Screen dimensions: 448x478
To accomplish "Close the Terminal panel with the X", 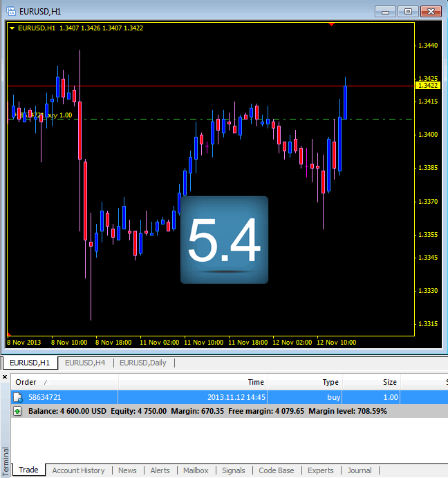I will tap(5, 377).
